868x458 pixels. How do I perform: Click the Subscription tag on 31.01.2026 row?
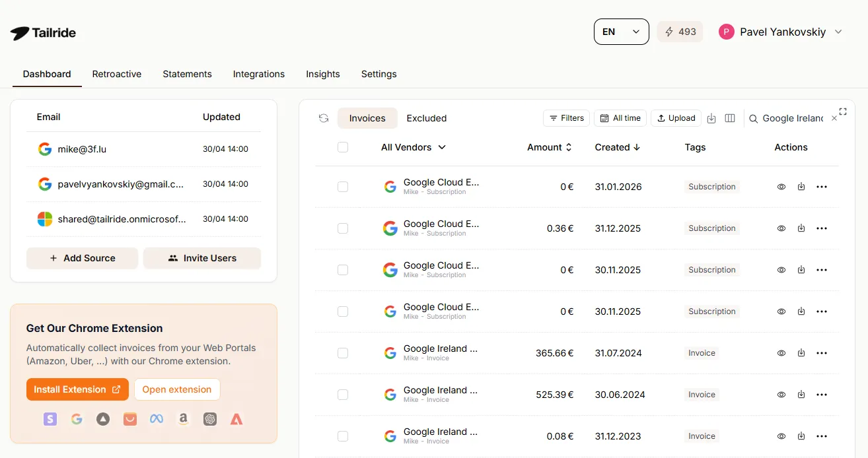coord(712,187)
